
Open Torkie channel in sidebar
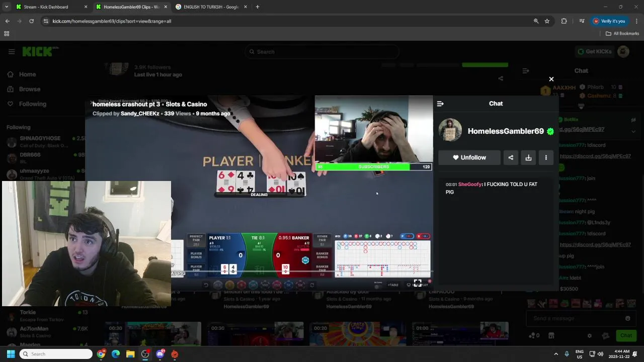[x=45, y=316]
